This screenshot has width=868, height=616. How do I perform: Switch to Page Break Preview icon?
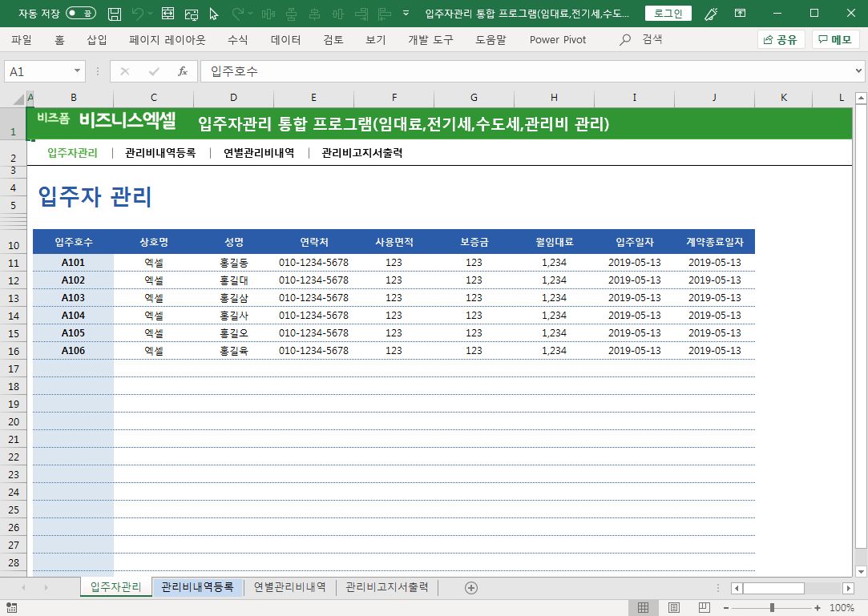(x=704, y=608)
